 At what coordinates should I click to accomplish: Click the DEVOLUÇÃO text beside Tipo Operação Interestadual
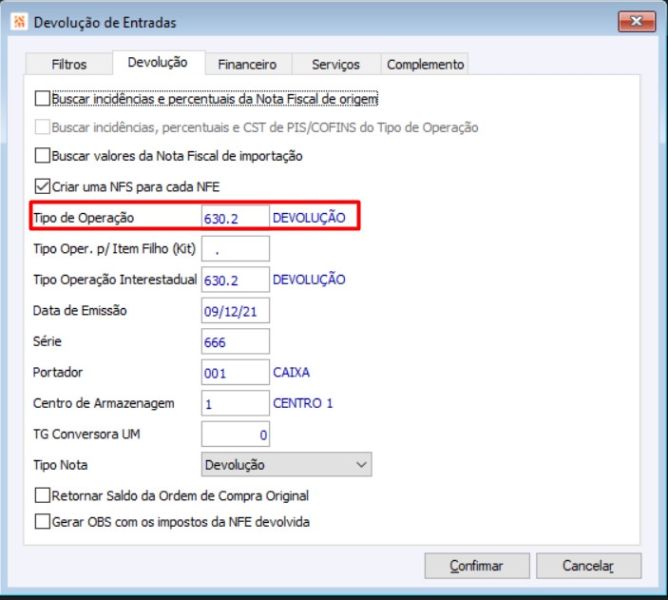point(309,280)
